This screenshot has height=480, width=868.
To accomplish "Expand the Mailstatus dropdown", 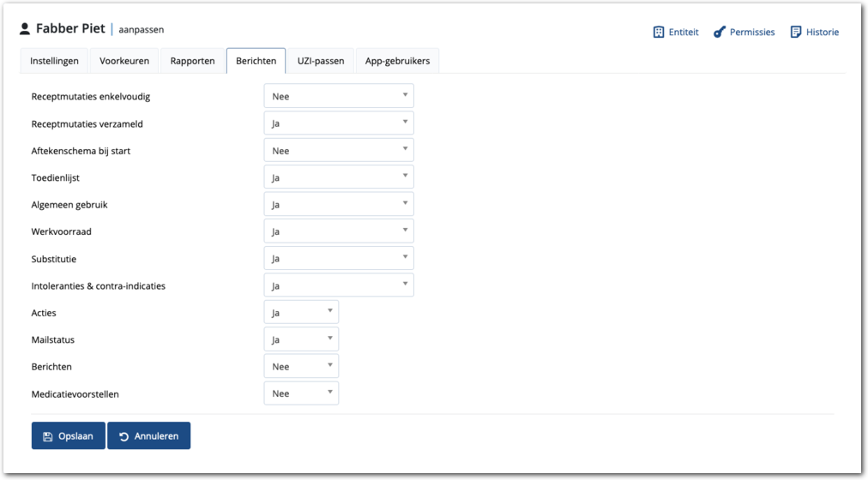I will coord(301,339).
